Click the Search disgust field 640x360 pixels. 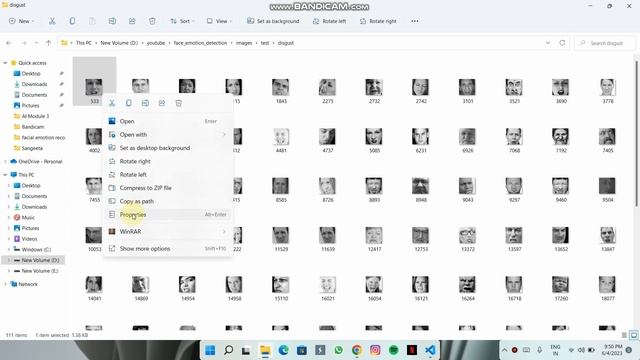(605, 43)
